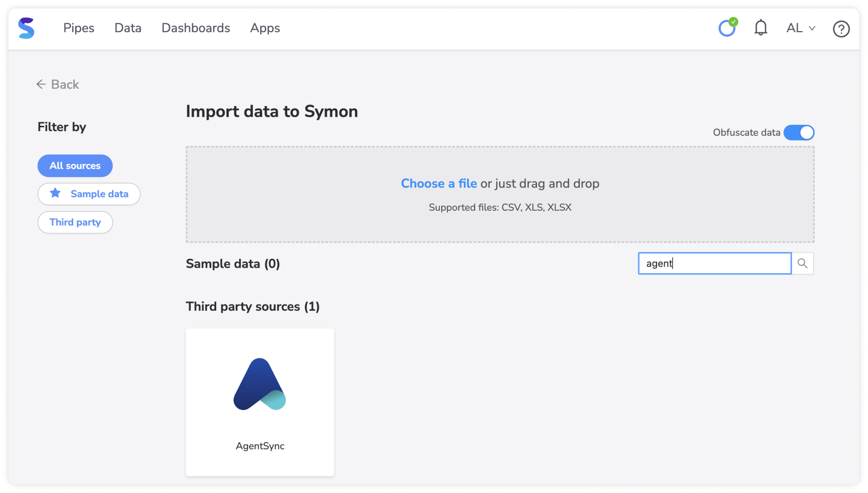
Task: Click the 'Import data to Symon' title
Action: 272,112
